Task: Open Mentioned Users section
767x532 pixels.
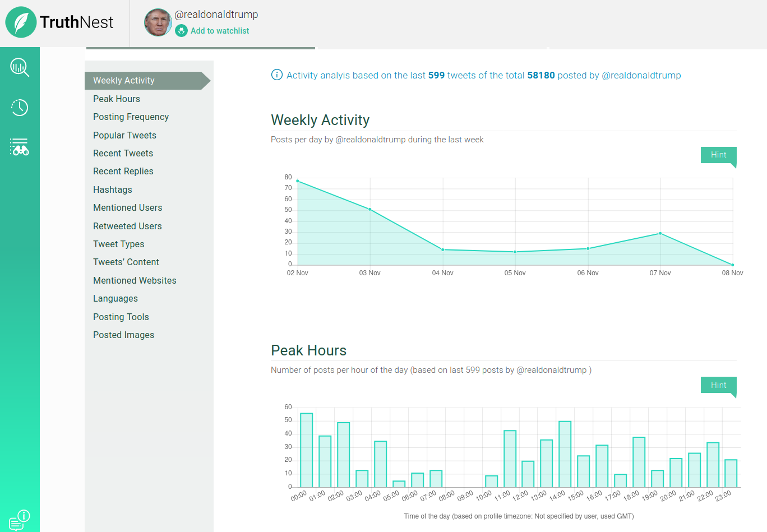Action: 127,207
